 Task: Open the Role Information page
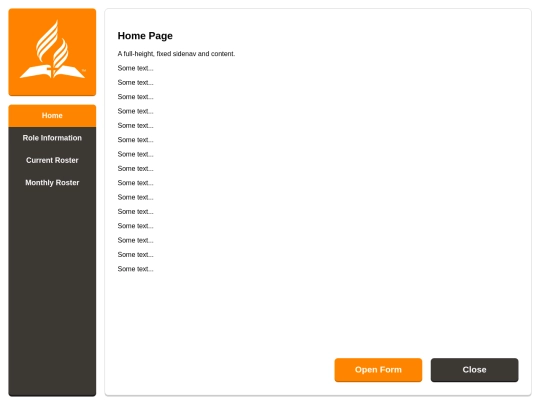[52, 138]
